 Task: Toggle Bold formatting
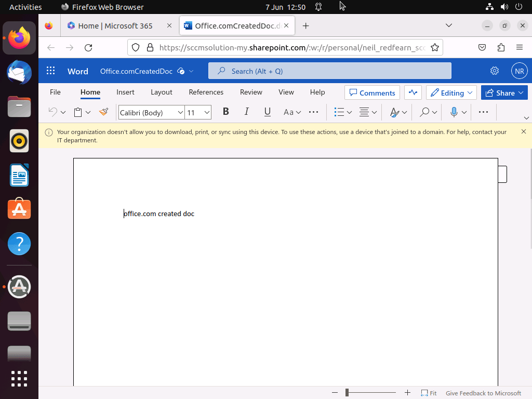coord(225,112)
